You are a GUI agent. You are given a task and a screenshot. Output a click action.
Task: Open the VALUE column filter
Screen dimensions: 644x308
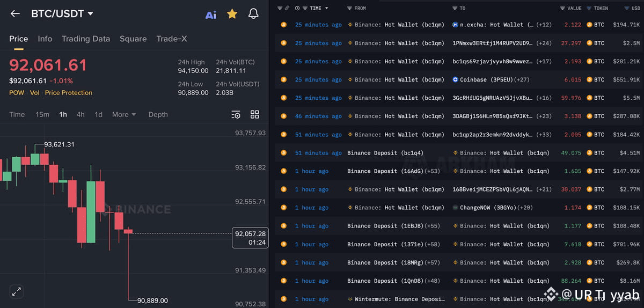click(x=562, y=8)
